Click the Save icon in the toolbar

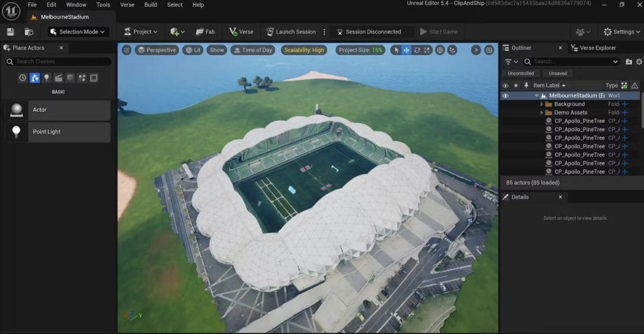[x=11, y=31]
